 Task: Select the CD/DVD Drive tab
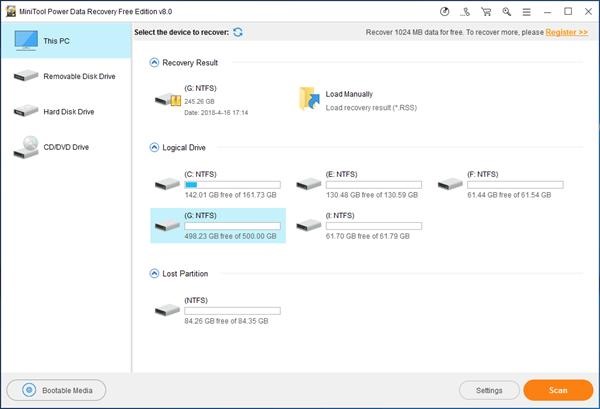pyautogui.click(x=66, y=147)
